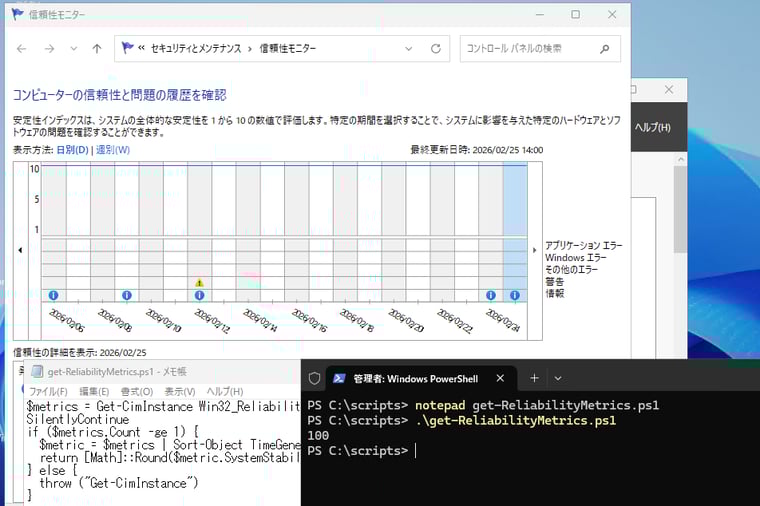760x506 pixels.
Task: Click the 情報 legend label
Action: click(x=554, y=293)
